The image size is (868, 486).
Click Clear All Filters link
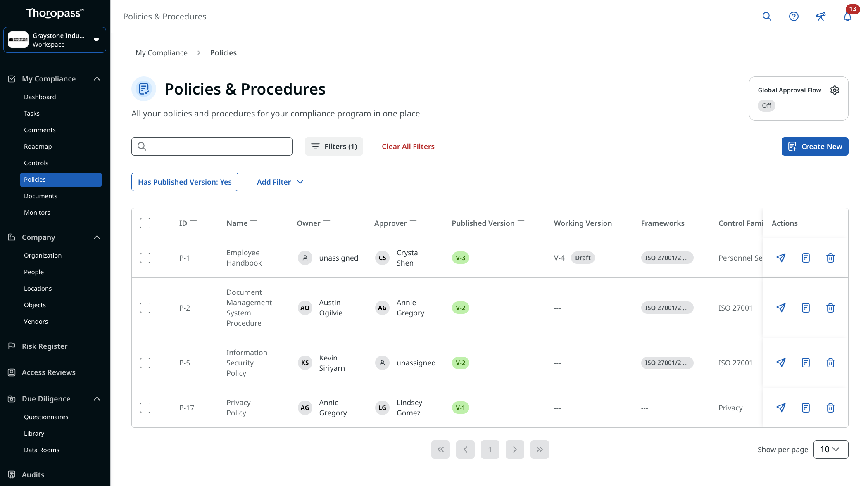pyautogui.click(x=408, y=147)
